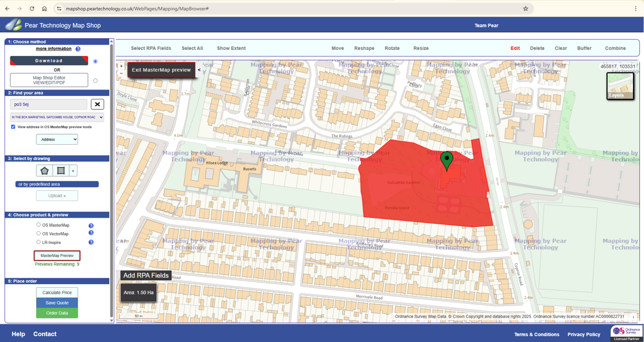Viewport: 644px width, 342px height.
Task: Choose the Move tool
Action: (x=338, y=48)
